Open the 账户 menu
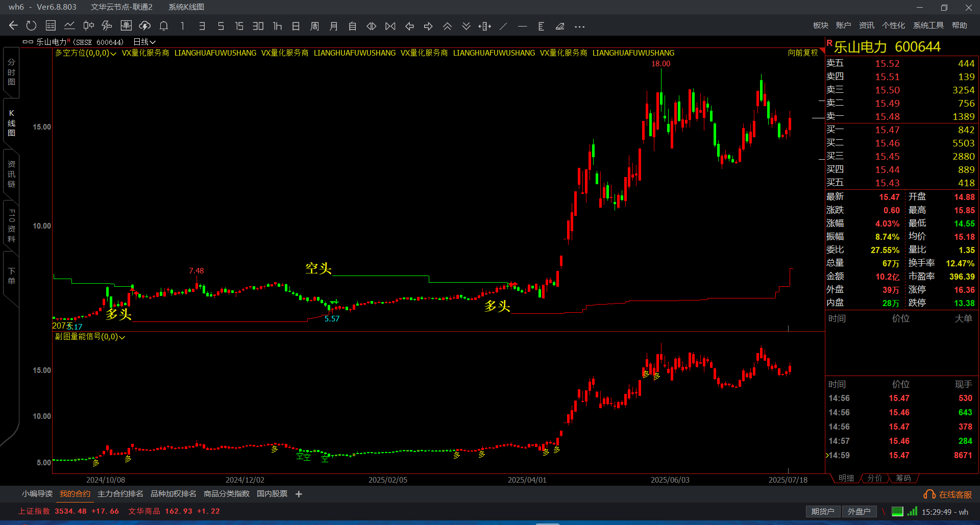980x525 pixels. coord(844,25)
